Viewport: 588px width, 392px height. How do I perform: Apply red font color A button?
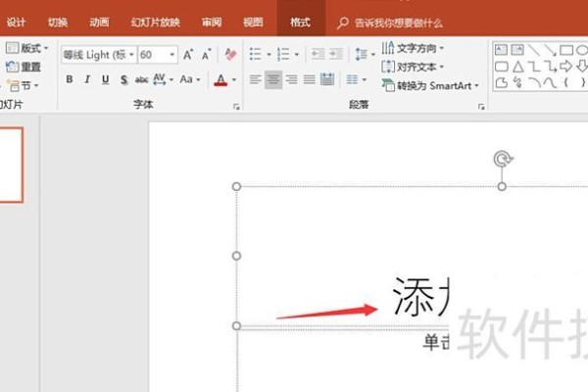coord(220,79)
